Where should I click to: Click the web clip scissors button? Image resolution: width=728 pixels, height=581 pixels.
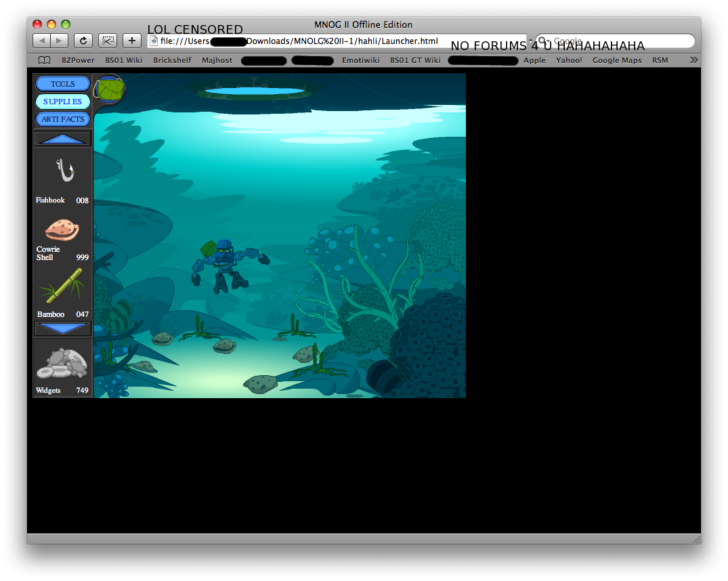click(x=108, y=41)
